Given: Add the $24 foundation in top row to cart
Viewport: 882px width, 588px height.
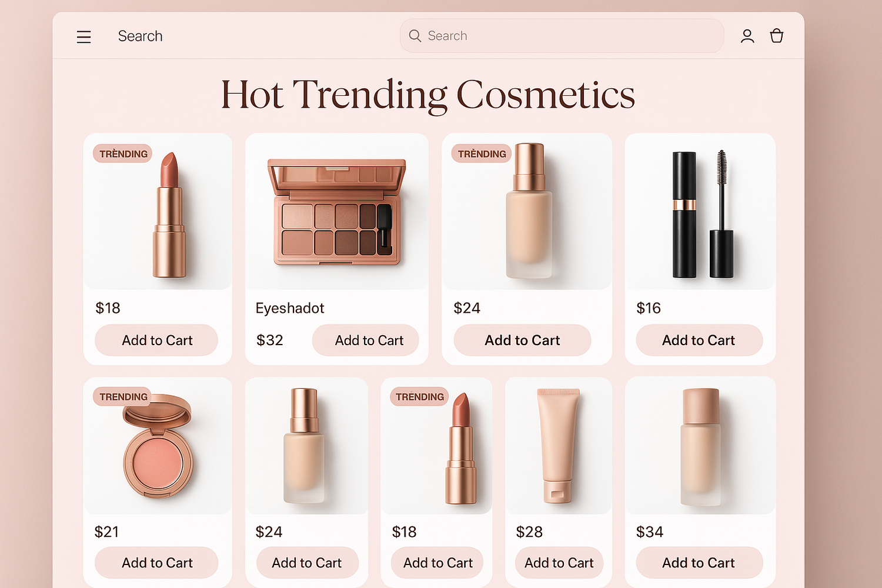Looking at the screenshot, I should [522, 340].
